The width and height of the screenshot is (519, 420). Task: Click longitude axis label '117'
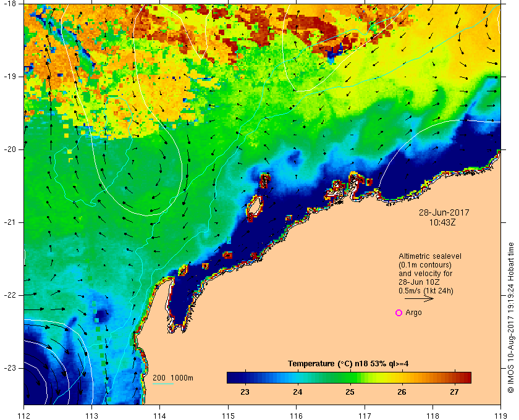(365, 415)
